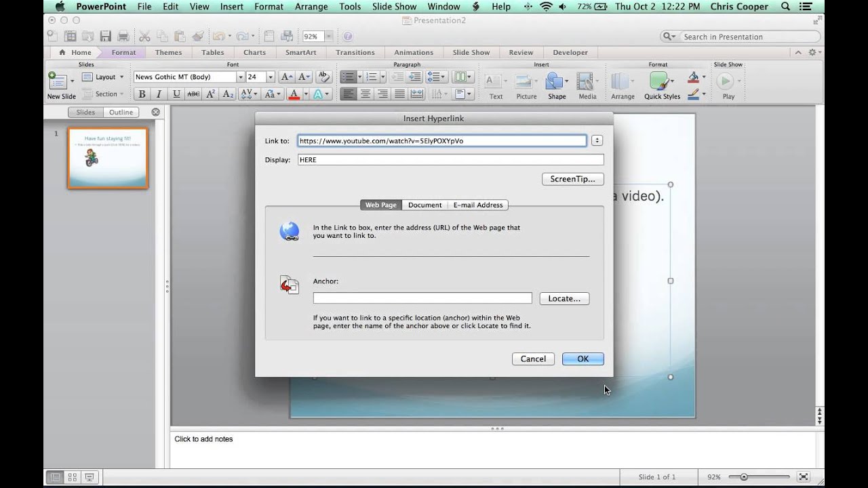Viewport: 868px width, 488px height.
Task: Click the Decrease Font Size icon
Action: tap(303, 77)
